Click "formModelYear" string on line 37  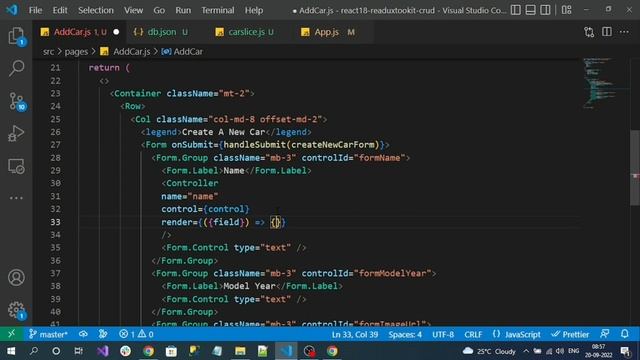pos(392,273)
